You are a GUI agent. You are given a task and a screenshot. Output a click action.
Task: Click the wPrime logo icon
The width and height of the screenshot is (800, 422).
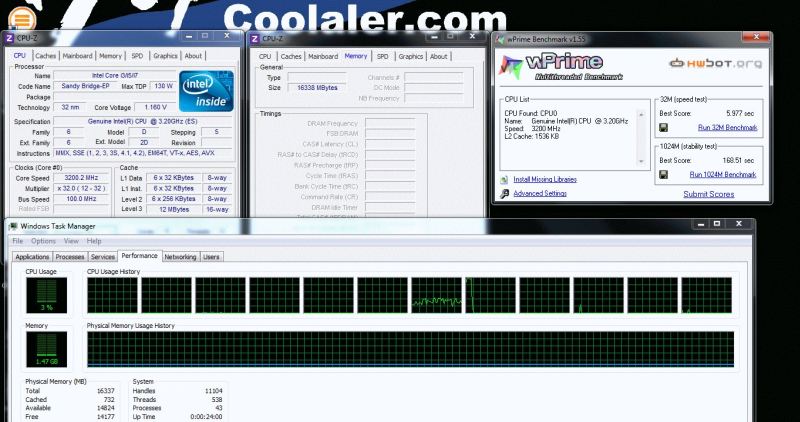[511, 67]
